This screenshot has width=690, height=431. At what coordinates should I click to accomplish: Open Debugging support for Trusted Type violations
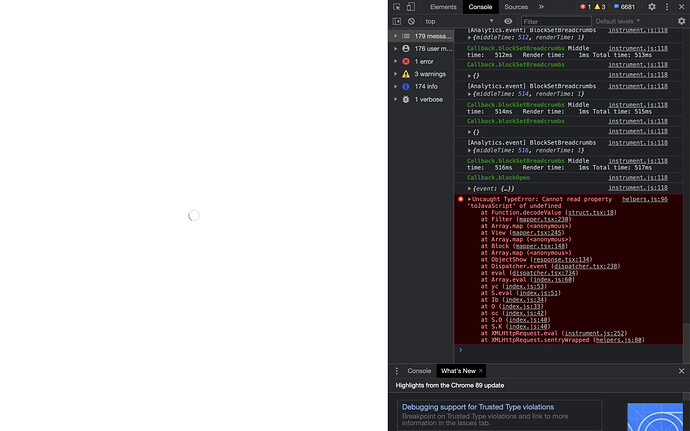click(x=477, y=407)
